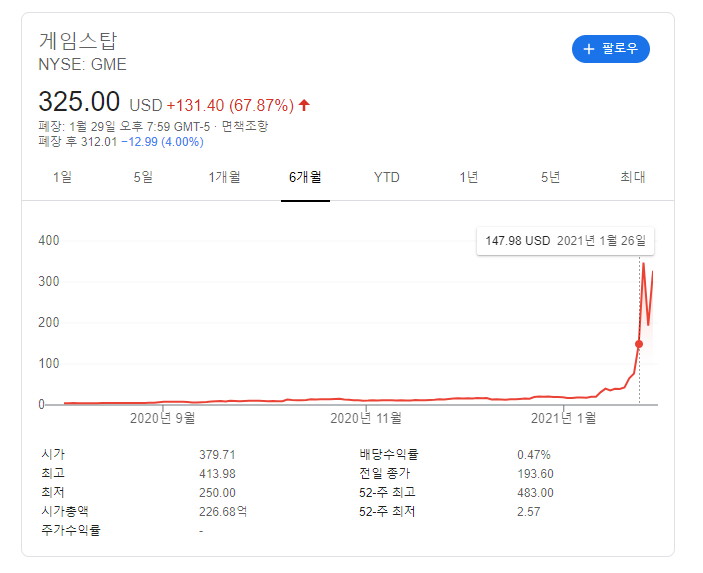Viewport: 703px width, 573px height.
Task: Click the 팔로우 follow button
Action: 610,49
